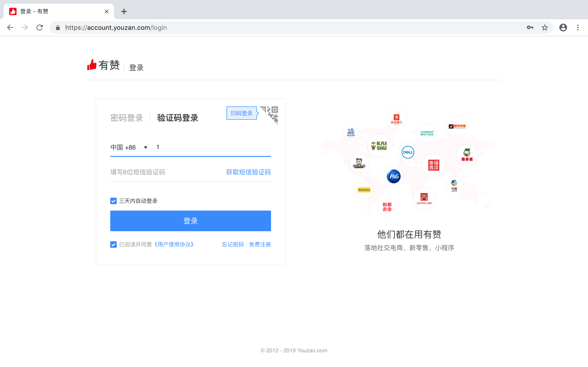Click the 扫码登录 button
Image resolution: width=588 pixels, height=367 pixels.
pos(241,113)
